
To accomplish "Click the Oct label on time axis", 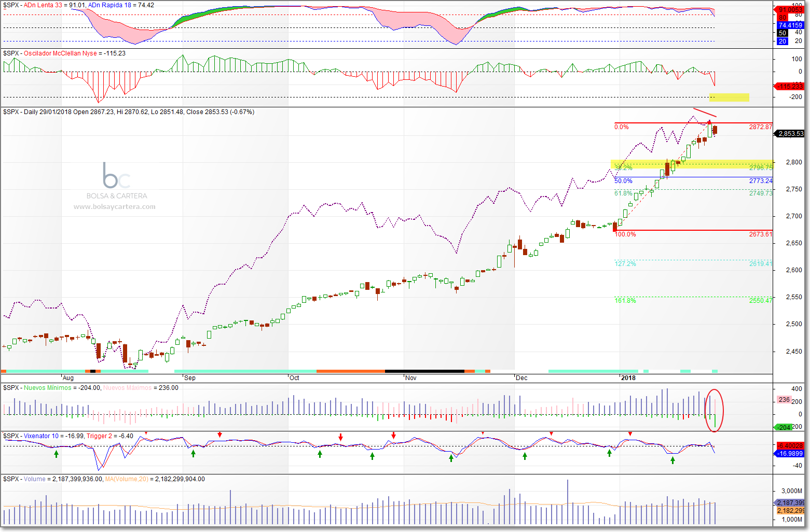I will pyautogui.click(x=294, y=378).
